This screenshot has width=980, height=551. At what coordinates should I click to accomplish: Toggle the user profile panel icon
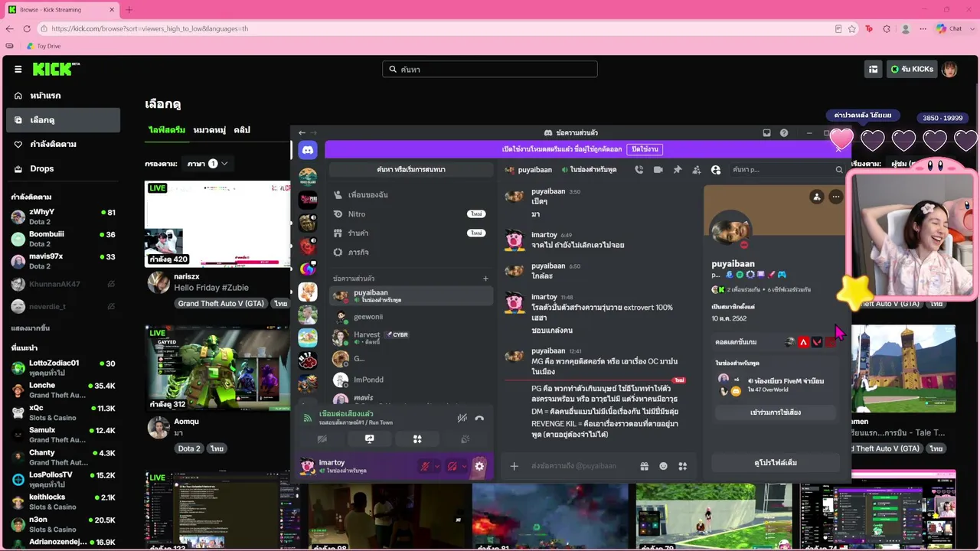pyautogui.click(x=716, y=169)
